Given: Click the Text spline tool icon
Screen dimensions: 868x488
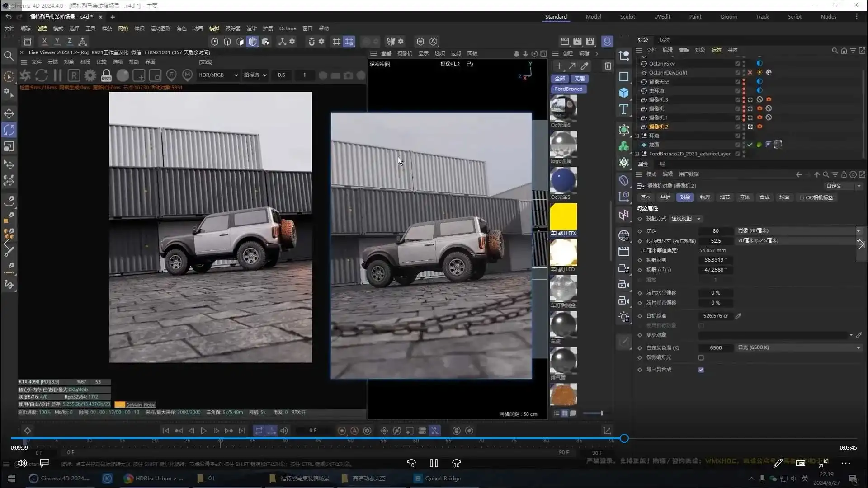Looking at the screenshot, I should [624, 109].
